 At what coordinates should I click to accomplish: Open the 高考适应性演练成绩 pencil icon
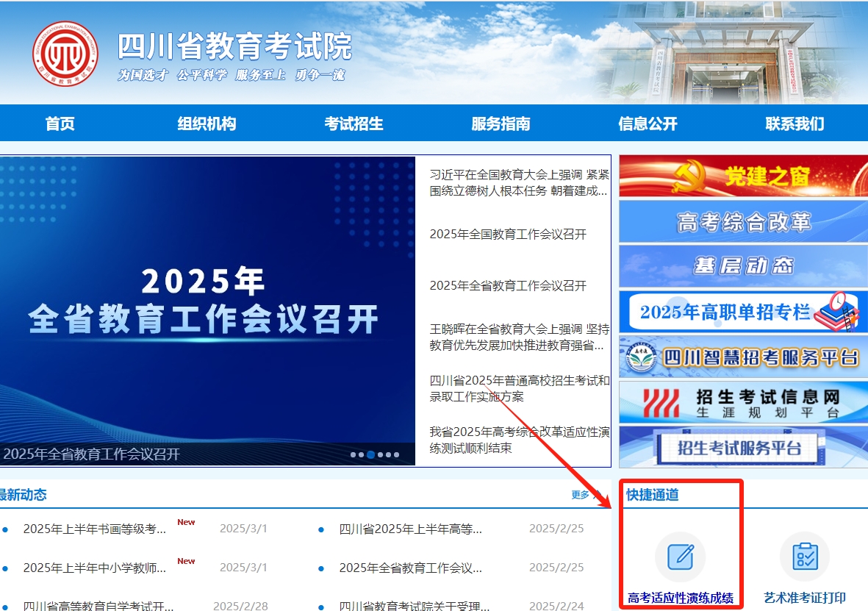click(680, 557)
